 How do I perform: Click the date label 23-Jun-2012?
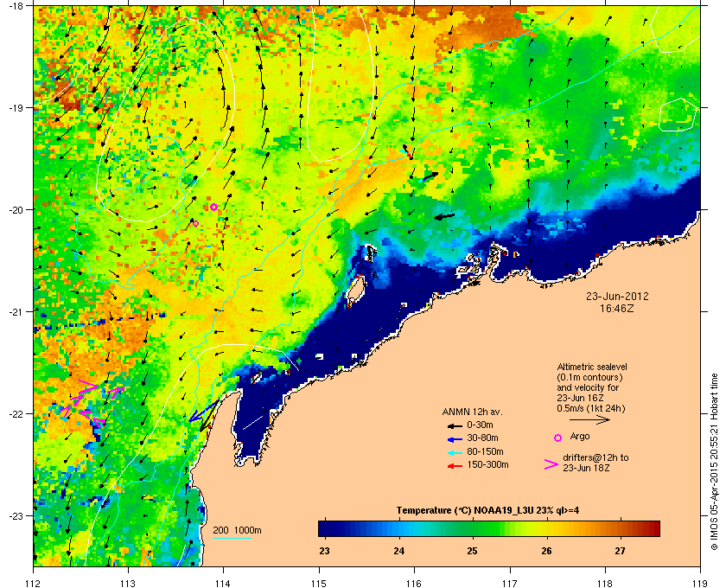(x=617, y=297)
